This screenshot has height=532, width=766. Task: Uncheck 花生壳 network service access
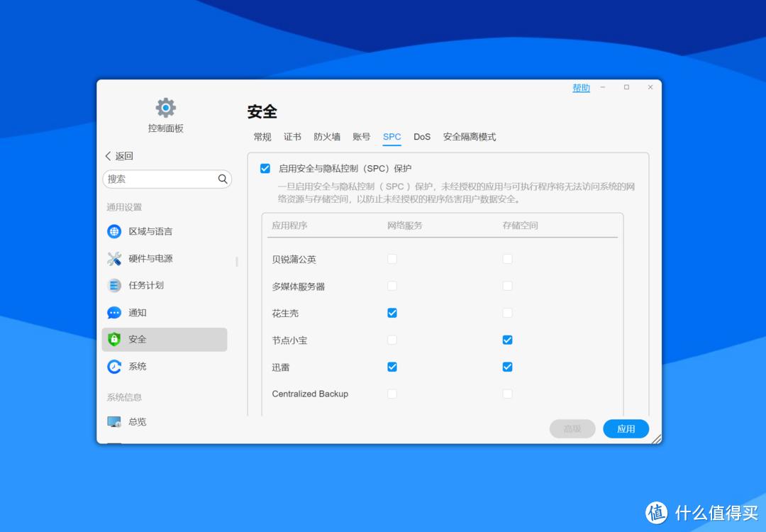[x=392, y=313]
